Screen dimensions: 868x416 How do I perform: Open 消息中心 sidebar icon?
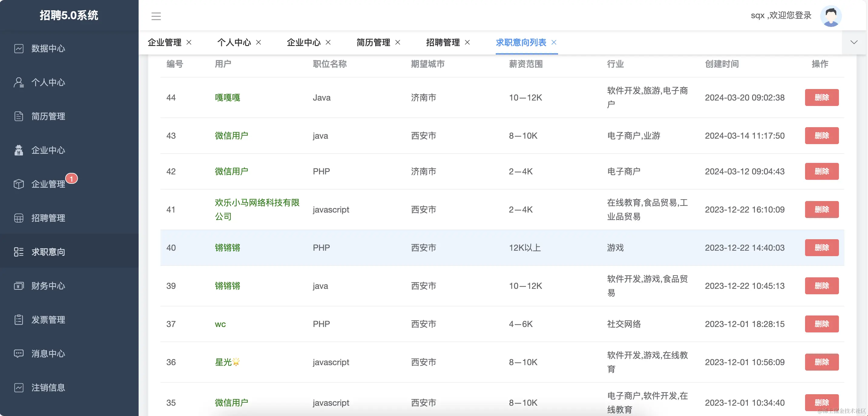click(x=18, y=353)
